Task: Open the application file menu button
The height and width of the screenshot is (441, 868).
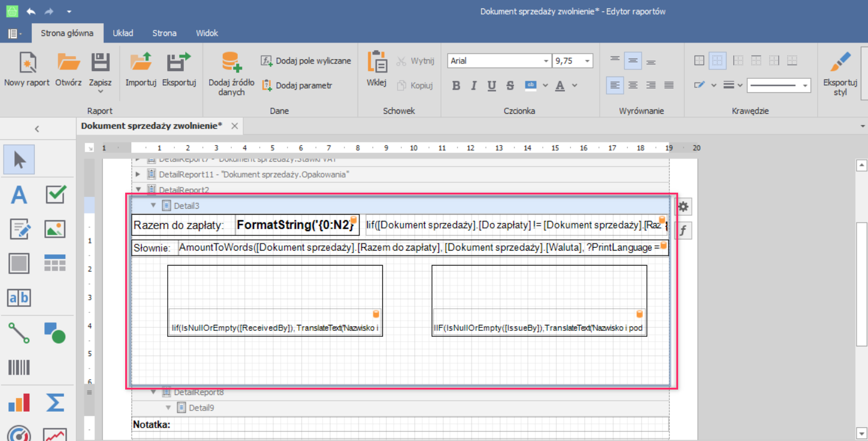Action: click(15, 34)
